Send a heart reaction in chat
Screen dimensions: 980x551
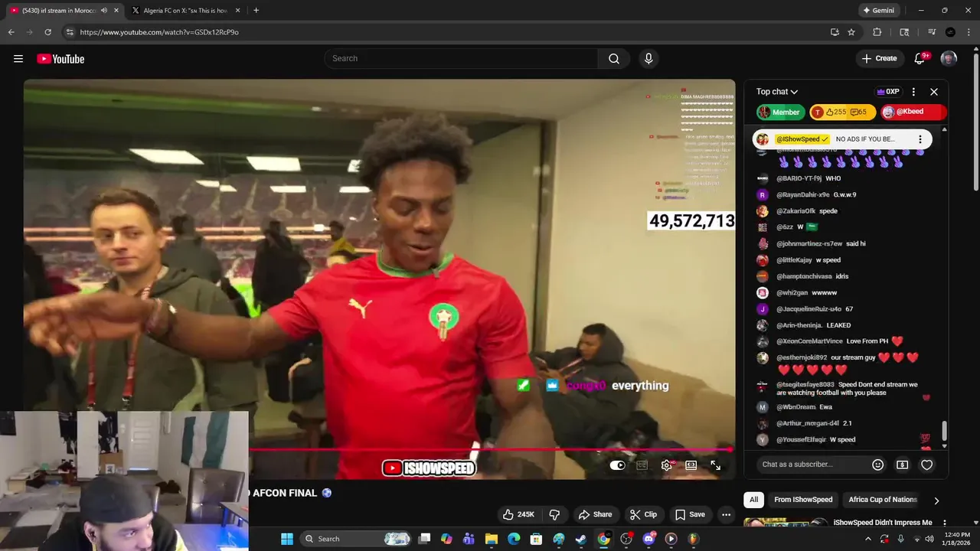coord(926,465)
